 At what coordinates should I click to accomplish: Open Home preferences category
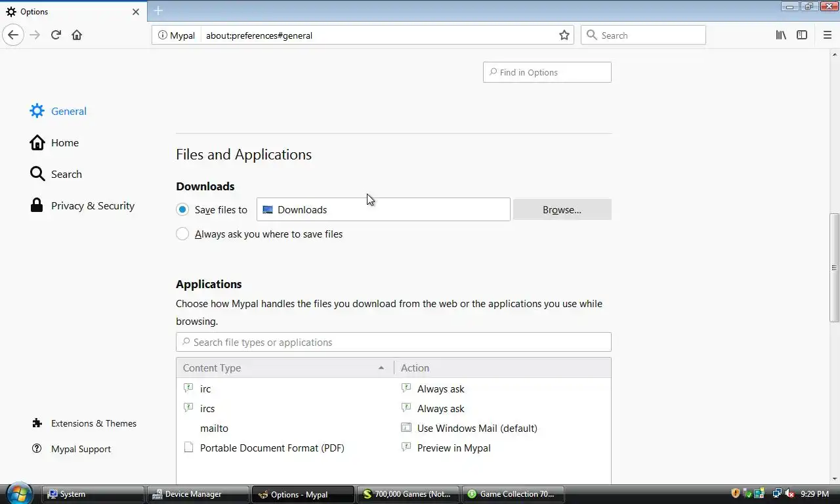click(x=54, y=142)
